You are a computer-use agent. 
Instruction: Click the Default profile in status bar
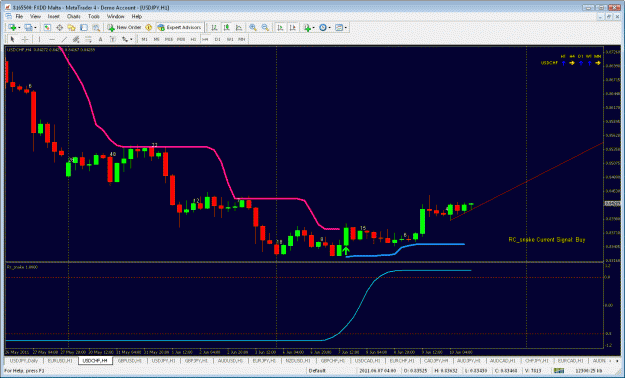pos(317,371)
